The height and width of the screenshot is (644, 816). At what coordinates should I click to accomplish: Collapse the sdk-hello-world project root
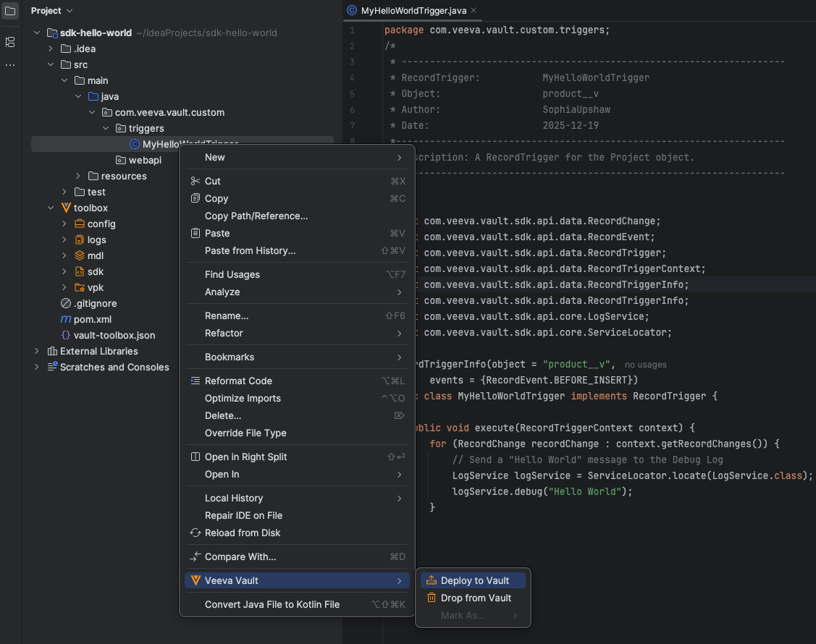tap(36, 33)
